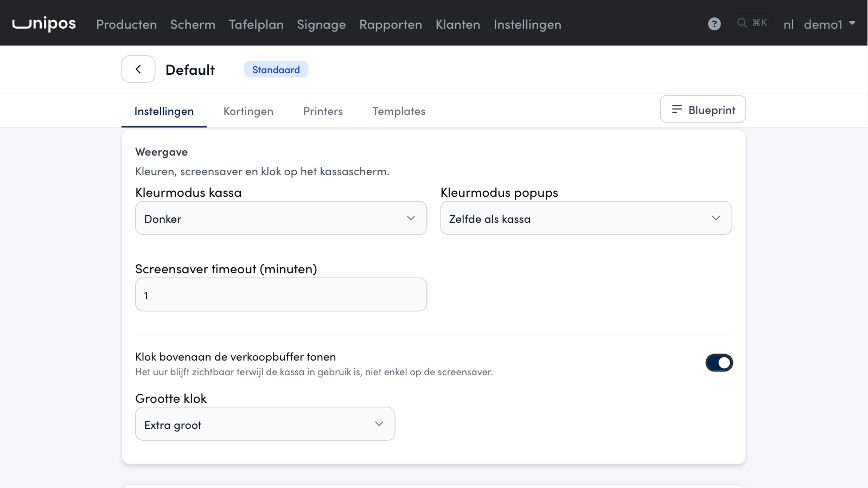Screen dimensions: 868x488
Task: Click the Unipos logo
Action: 44,24
